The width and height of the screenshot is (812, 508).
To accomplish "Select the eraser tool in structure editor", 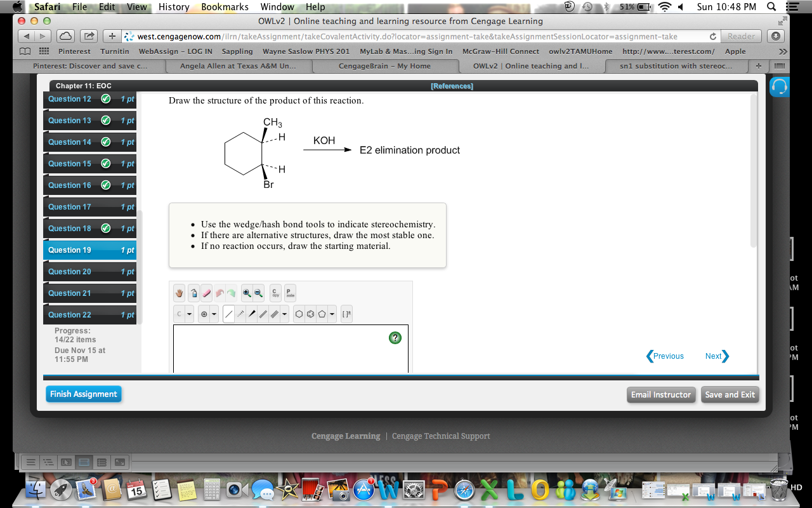I will click(x=206, y=292).
